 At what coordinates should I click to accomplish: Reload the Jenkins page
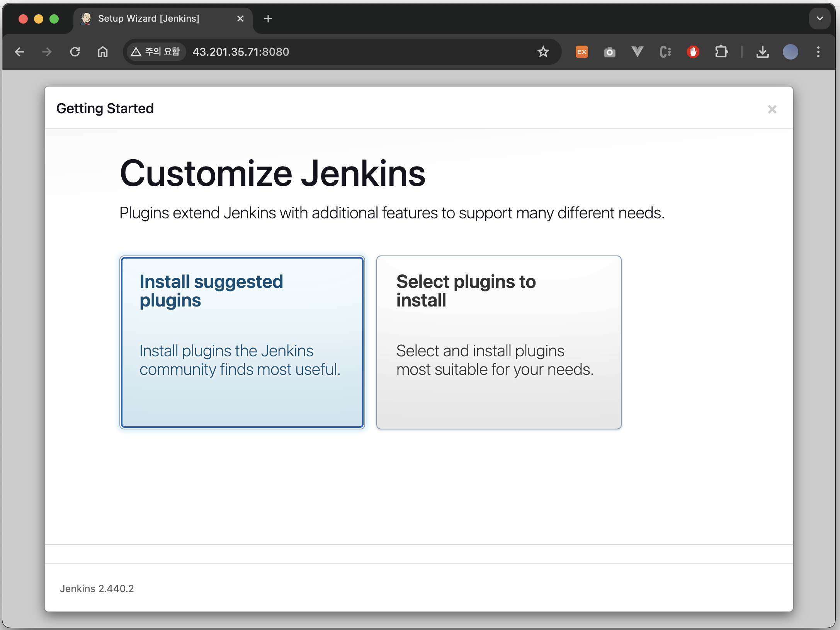point(75,52)
